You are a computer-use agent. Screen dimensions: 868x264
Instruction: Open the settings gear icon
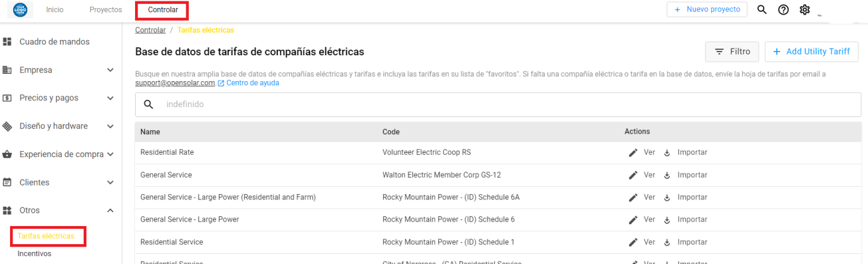804,9
